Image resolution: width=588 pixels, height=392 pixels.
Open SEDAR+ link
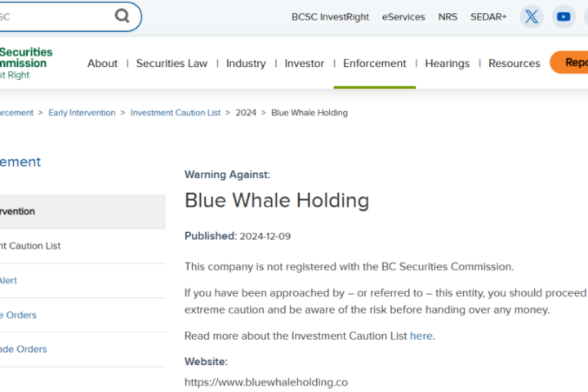488,17
